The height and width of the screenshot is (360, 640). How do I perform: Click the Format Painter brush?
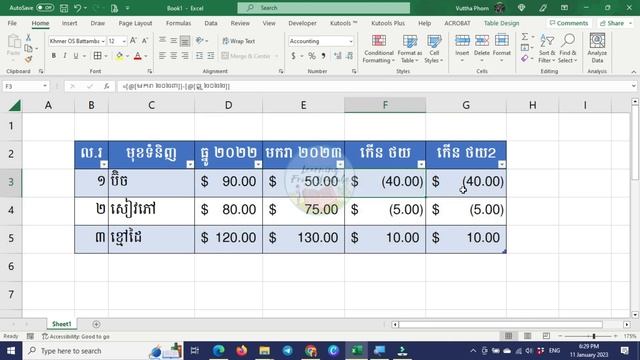(x=28, y=60)
